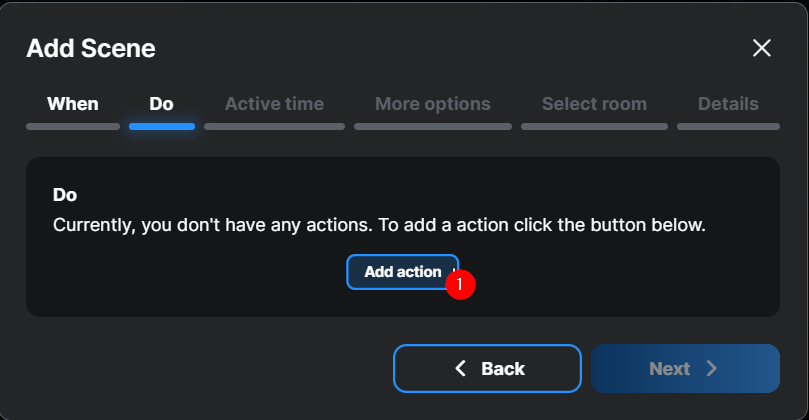Screen dimensions: 809x420
Task: Click the red number 1 badge
Action: (x=460, y=284)
